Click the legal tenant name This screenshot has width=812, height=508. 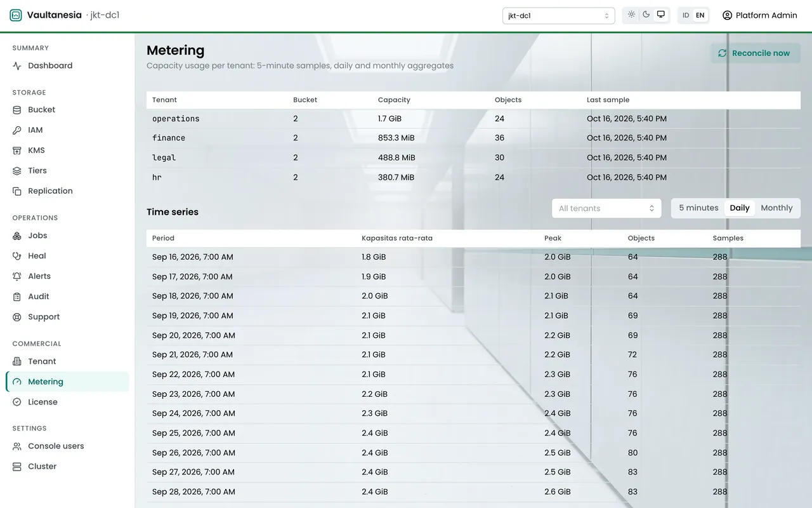(164, 157)
